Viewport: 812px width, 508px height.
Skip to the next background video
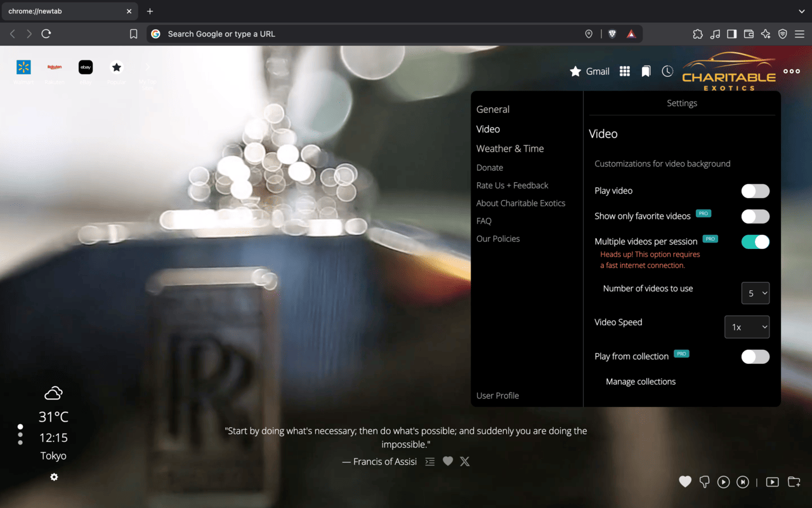coord(743,482)
